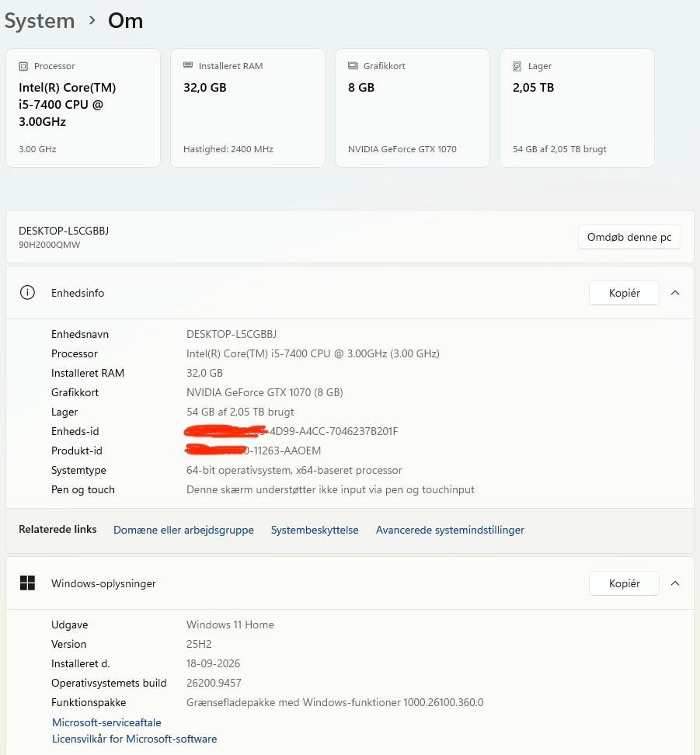The height and width of the screenshot is (755, 700).
Task: Copy Windows info with Windows-oplysninger Kopiér button
Action: 624,583
